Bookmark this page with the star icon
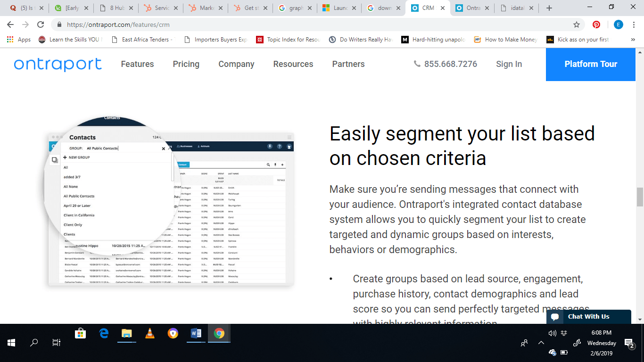 (x=576, y=25)
